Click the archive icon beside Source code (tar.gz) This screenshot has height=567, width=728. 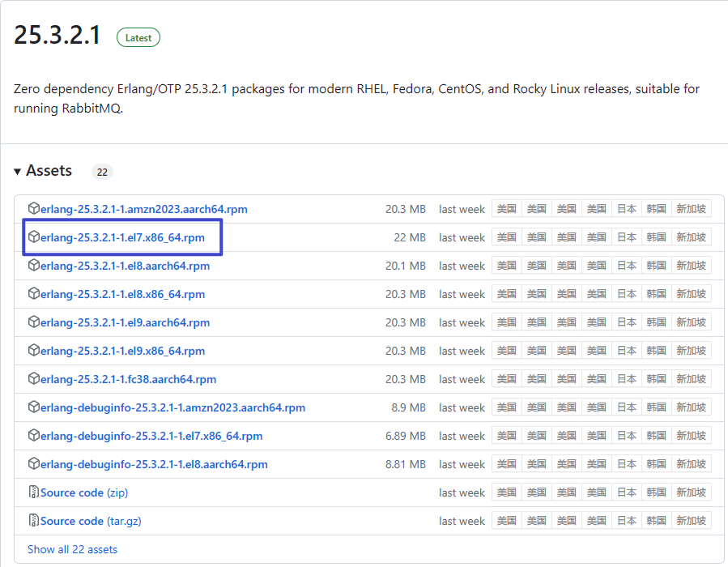pos(34,521)
